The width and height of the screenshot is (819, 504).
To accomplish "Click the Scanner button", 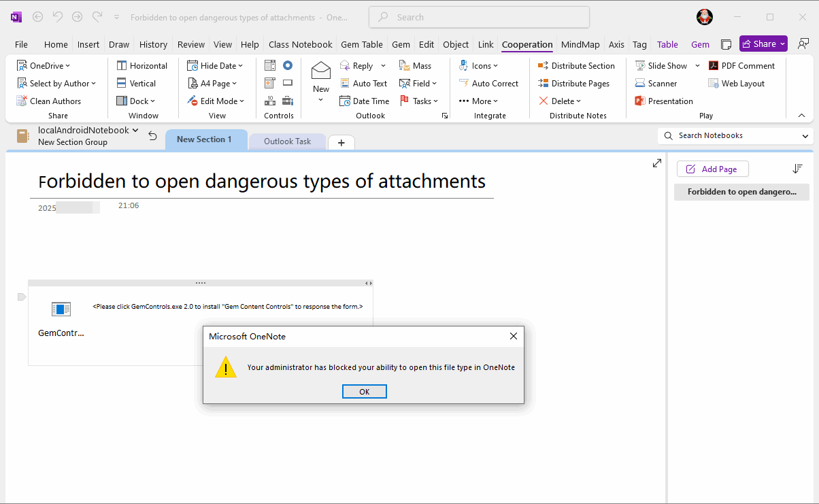I will [656, 84].
